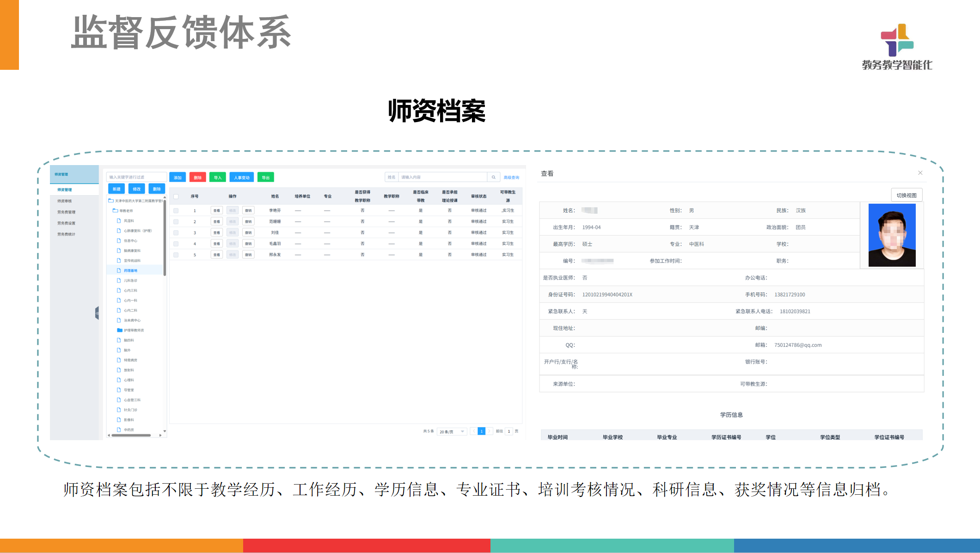Open 劳务费统计 in the left menu
Image resolution: width=980 pixels, height=553 pixels.
point(66,234)
